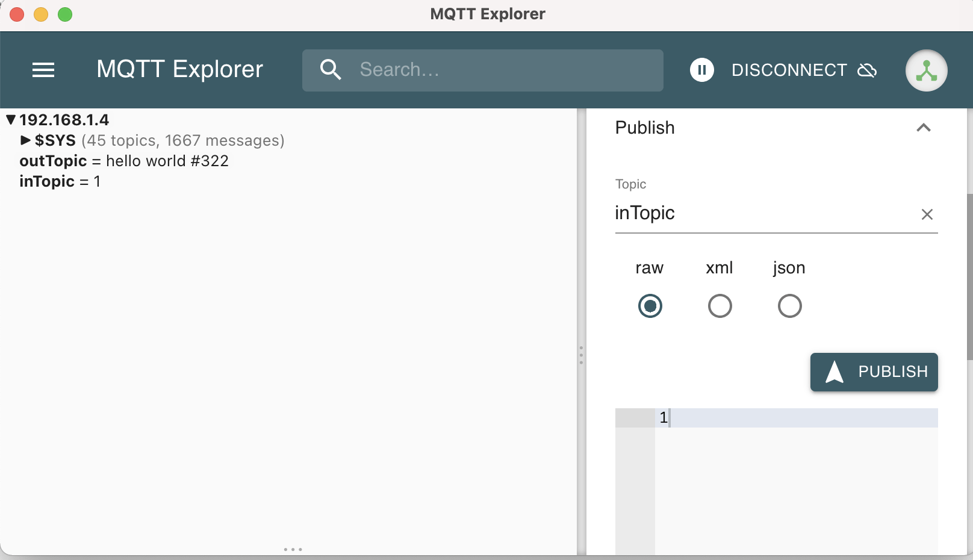Select the json format radio button
The image size is (973, 560).
tap(790, 306)
